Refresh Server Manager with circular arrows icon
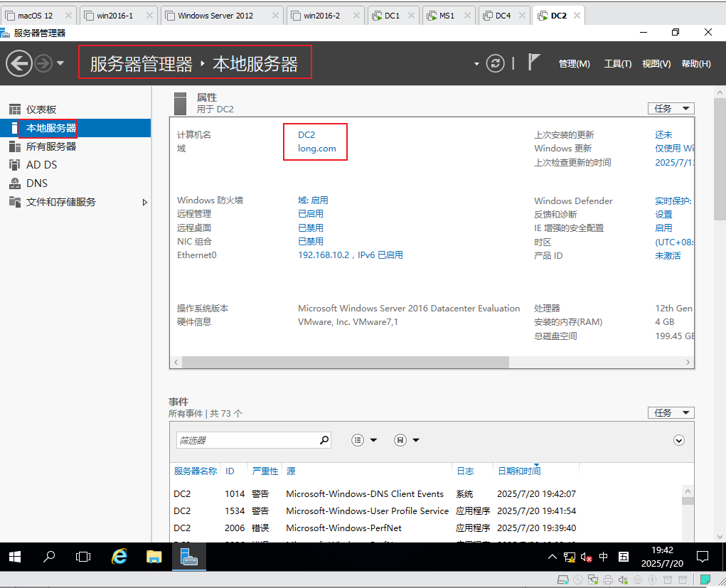Image resolution: width=726 pixels, height=588 pixels. [495, 63]
